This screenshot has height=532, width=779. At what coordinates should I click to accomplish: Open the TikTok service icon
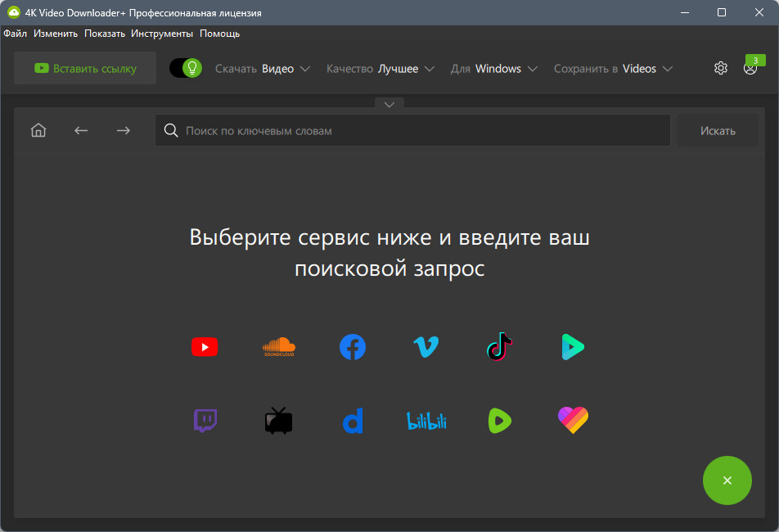[499, 348]
